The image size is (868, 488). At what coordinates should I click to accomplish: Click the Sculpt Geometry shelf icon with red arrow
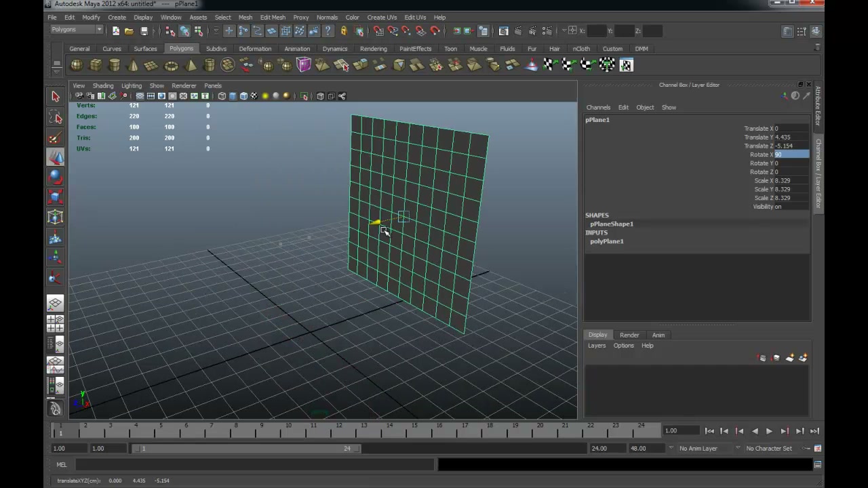(531, 65)
